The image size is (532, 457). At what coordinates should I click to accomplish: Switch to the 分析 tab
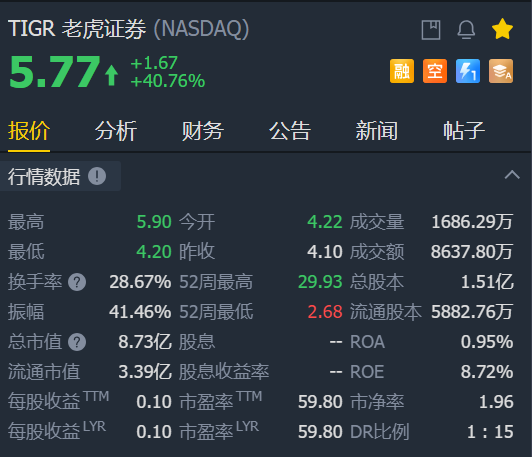pos(116,131)
